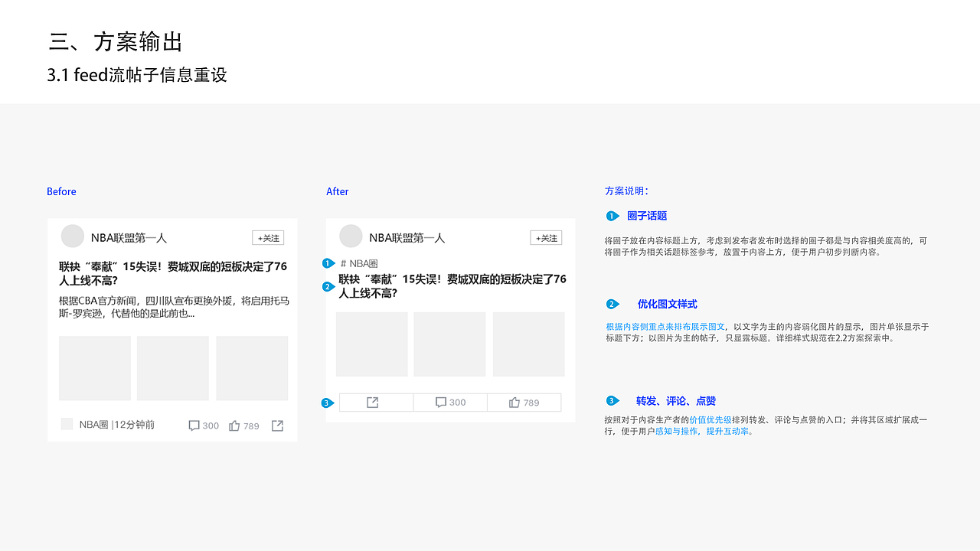Viewport: 980px width, 551px height.
Task: Click blue numbered badge 1 beside # NBA圈 tag
Action: pyautogui.click(x=327, y=263)
